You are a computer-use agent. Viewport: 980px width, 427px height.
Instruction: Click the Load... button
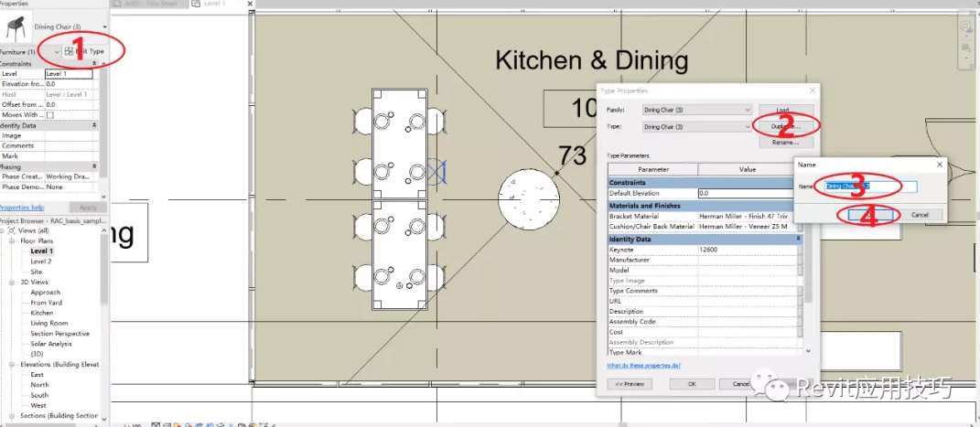[786, 110]
